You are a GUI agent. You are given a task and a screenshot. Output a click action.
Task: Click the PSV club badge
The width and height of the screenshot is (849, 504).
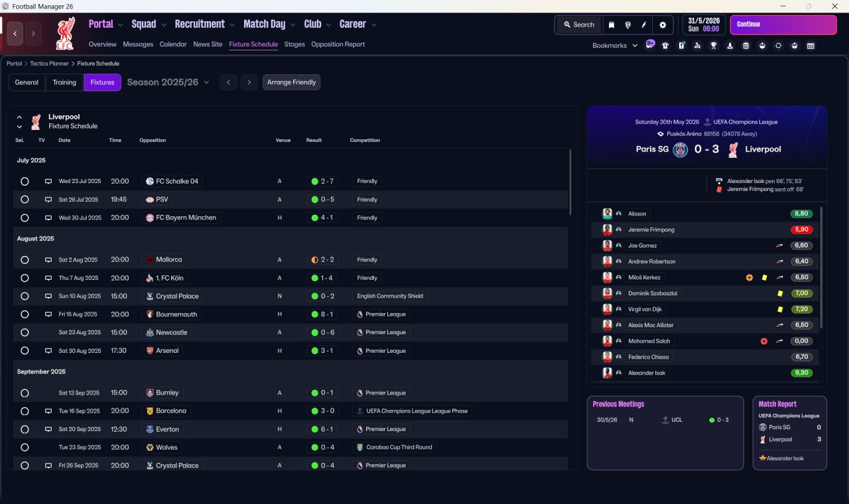(150, 200)
